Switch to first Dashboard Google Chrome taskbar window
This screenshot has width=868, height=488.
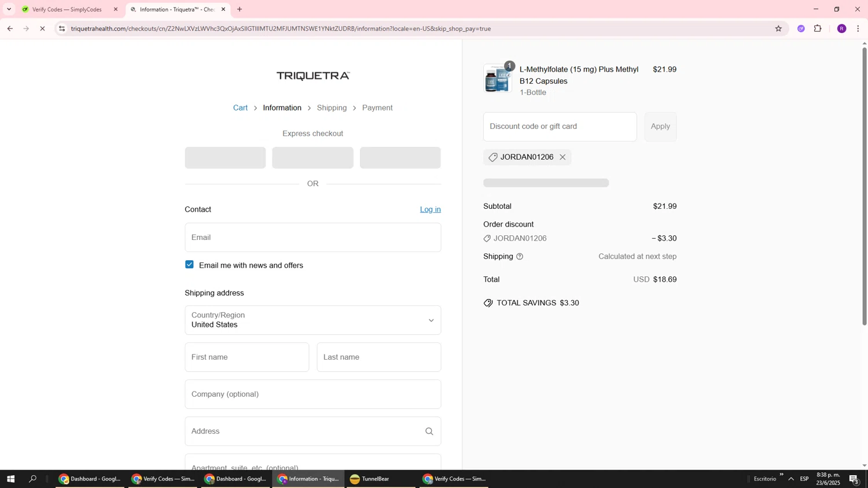click(x=90, y=479)
